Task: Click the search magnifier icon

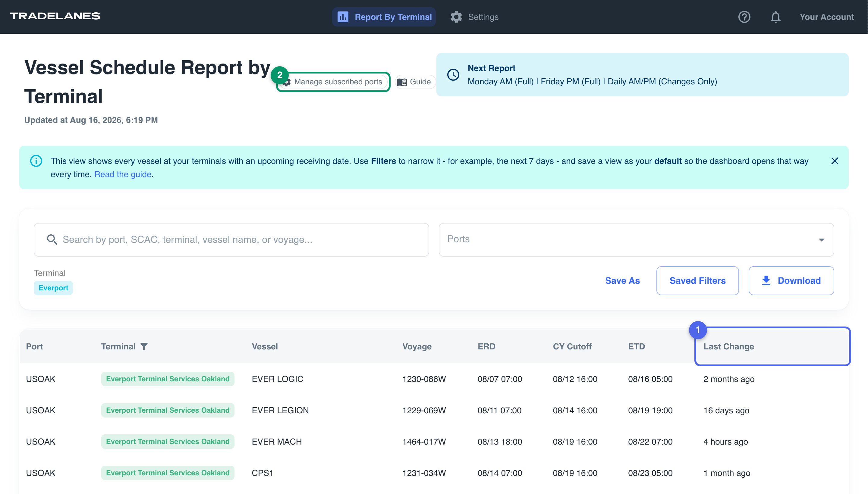Action: 52,239
